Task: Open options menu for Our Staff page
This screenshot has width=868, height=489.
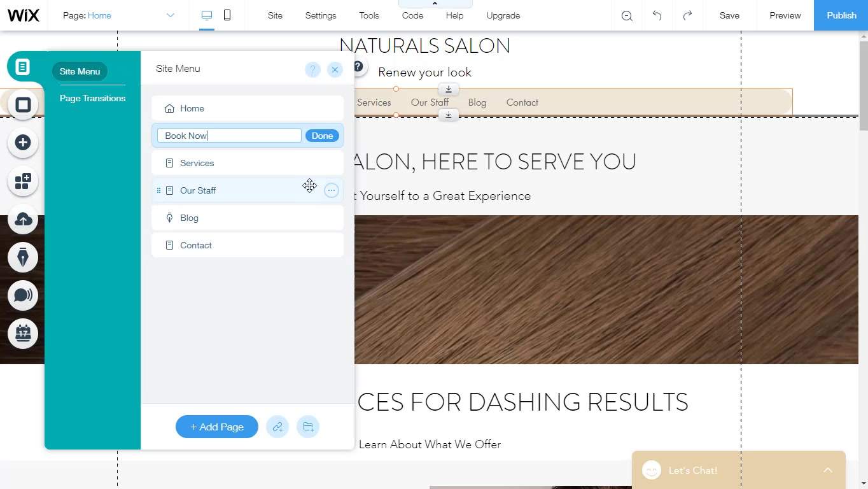Action: (x=331, y=190)
